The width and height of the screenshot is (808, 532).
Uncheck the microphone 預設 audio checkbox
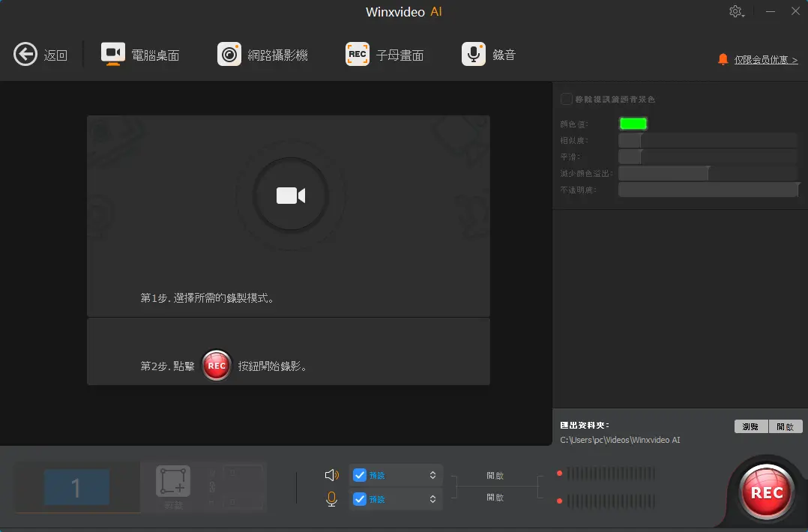tap(359, 498)
